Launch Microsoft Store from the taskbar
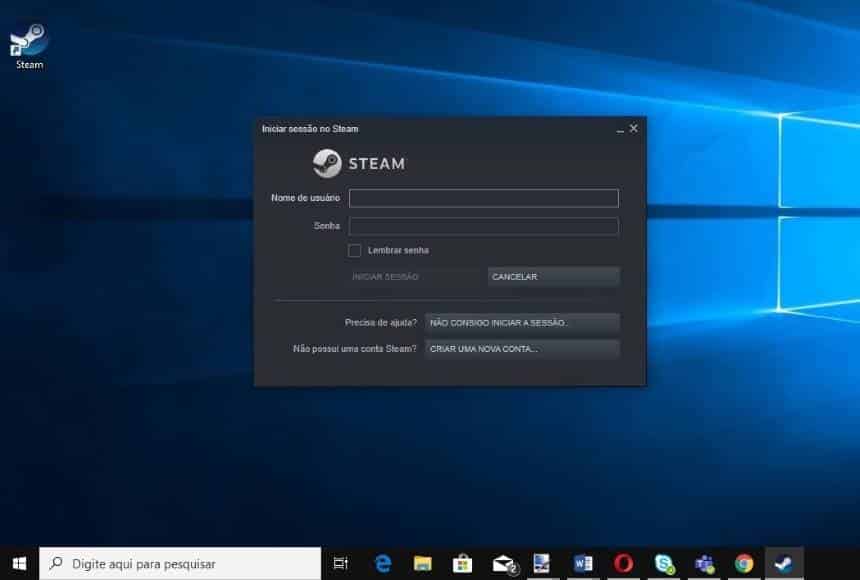This screenshot has height=580, width=860. (462, 564)
